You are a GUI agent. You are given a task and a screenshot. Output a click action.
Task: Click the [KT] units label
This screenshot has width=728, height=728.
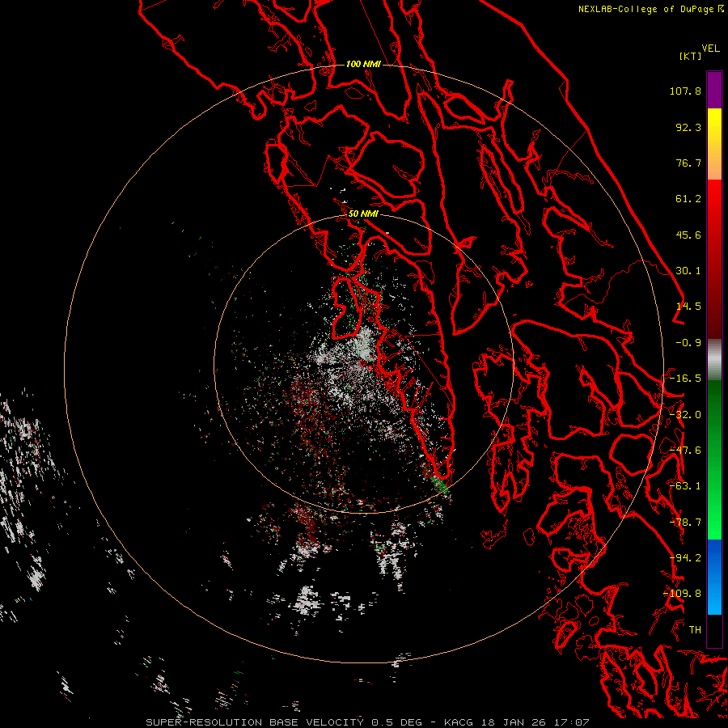[690, 56]
